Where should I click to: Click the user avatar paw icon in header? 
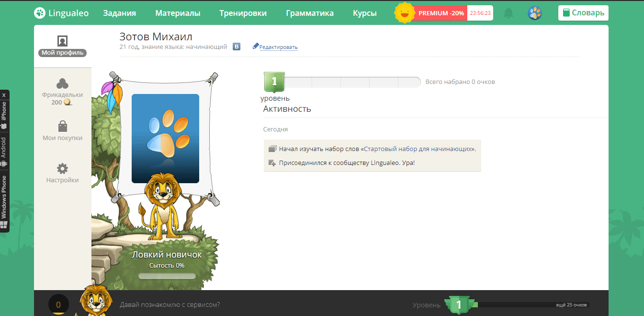[x=535, y=13]
